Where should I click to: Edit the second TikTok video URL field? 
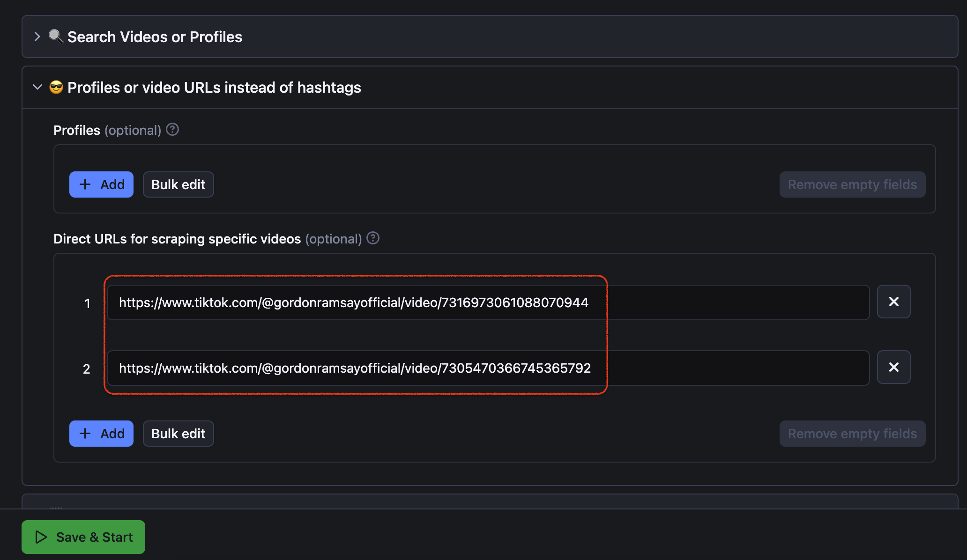(487, 368)
